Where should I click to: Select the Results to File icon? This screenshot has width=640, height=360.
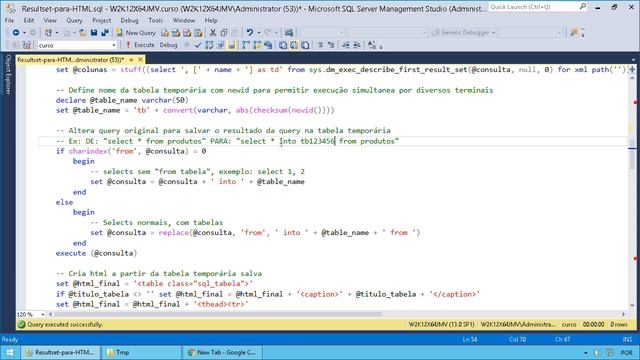coord(305,45)
